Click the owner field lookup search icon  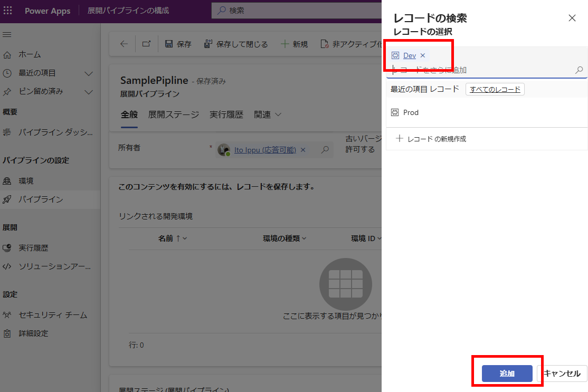[x=325, y=150]
